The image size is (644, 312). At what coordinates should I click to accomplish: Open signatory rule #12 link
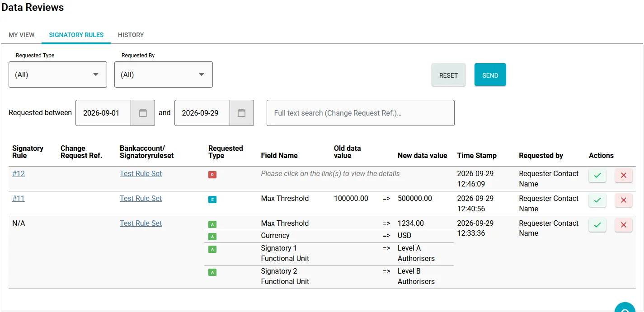[x=19, y=174]
